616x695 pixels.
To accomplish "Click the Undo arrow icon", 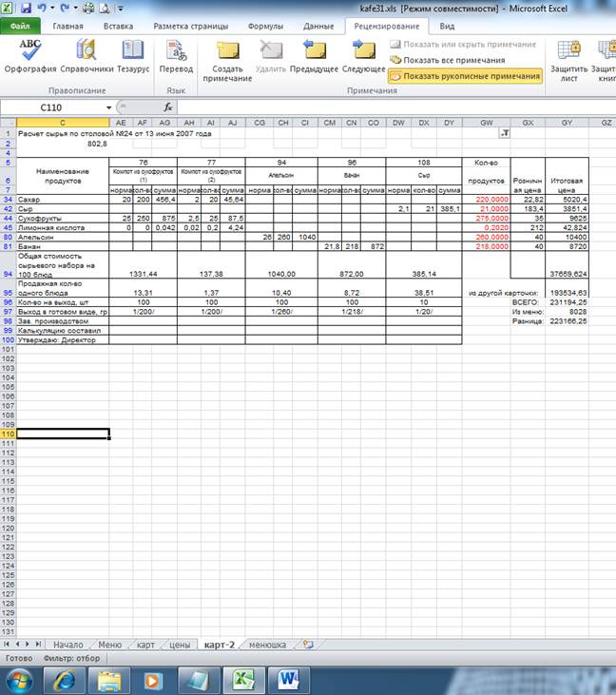I will (x=42, y=8).
